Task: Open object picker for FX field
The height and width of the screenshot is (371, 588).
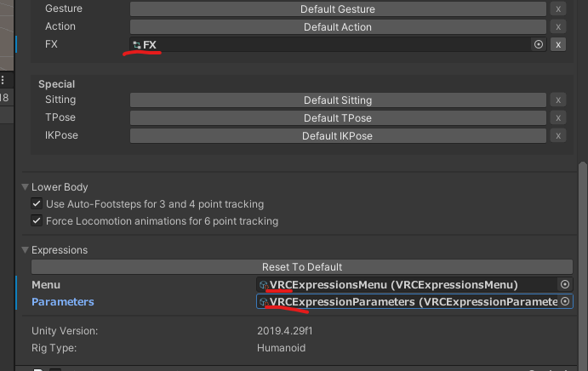Action: [539, 44]
